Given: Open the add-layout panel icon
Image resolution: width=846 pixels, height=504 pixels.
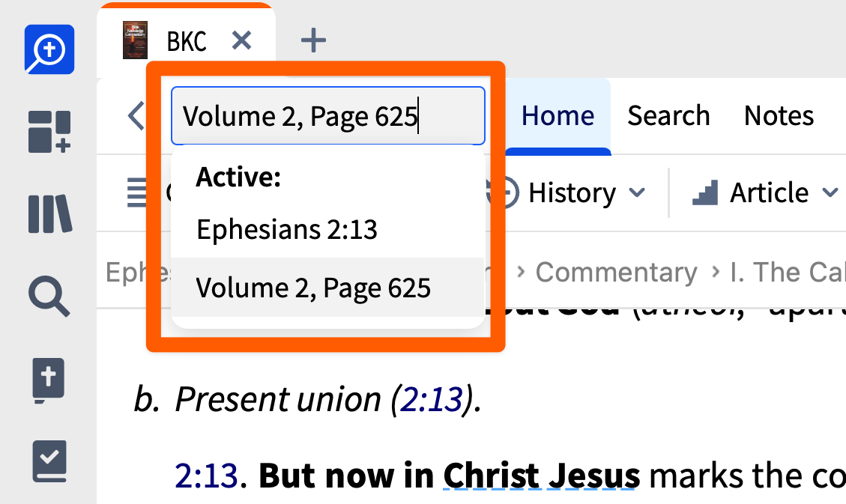Looking at the screenshot, I should tap(49, 132).
